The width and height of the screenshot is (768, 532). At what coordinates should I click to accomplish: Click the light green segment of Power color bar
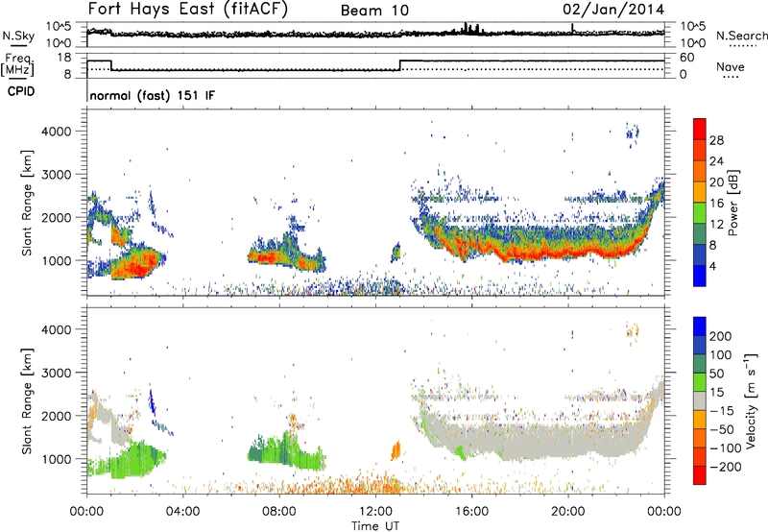pyautogui.click(x=700, y=212)
